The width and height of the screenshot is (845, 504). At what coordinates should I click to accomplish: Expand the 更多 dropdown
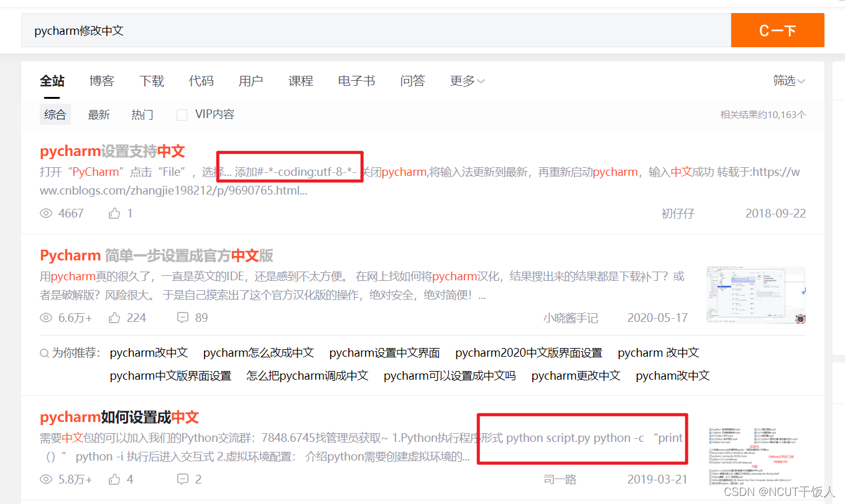coord(468,81)
